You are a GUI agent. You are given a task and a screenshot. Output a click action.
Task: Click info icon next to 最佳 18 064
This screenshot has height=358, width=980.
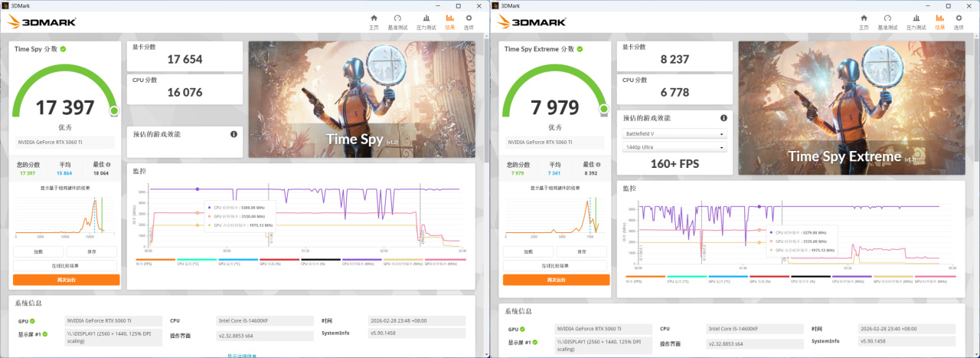click(x=108, y=164)
